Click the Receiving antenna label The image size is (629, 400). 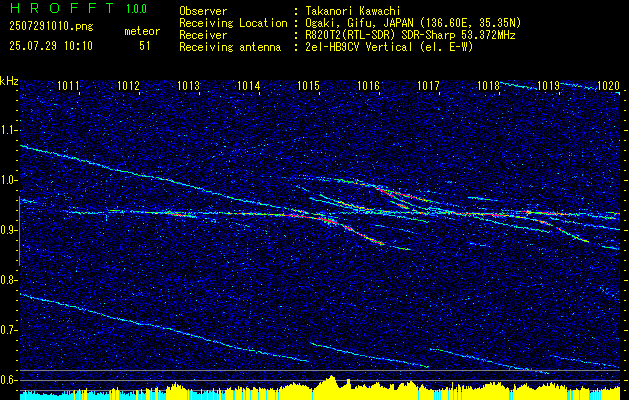click(x=230, y=47)
